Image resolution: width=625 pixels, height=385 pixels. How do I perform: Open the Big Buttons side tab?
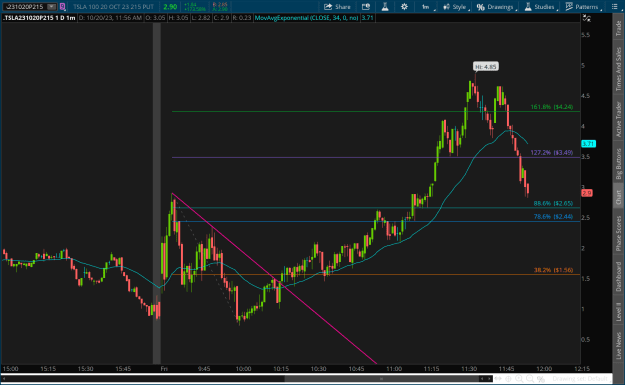[x=619, y=163]
